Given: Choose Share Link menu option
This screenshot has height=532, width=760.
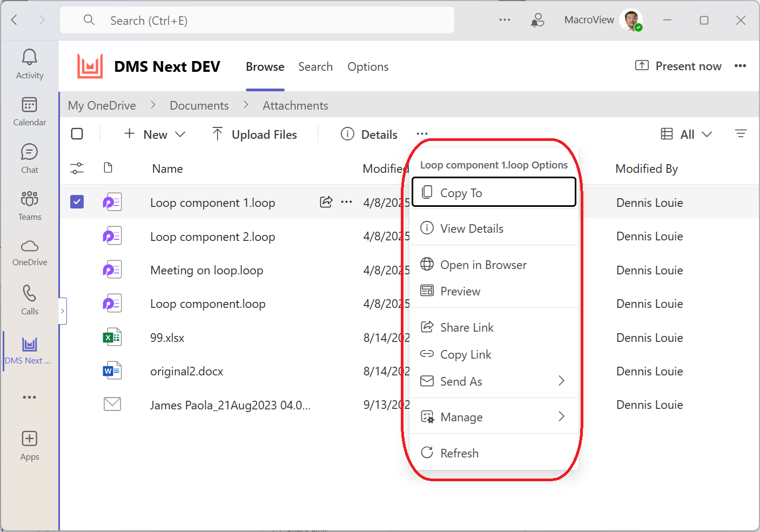Looking at the screenshot, I should point(494,327).
